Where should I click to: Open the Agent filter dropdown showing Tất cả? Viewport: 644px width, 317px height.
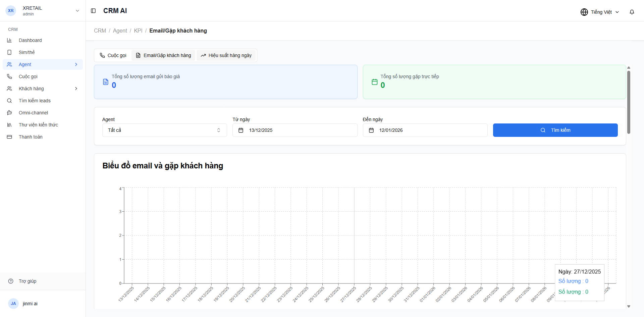(x=164, y=130)
